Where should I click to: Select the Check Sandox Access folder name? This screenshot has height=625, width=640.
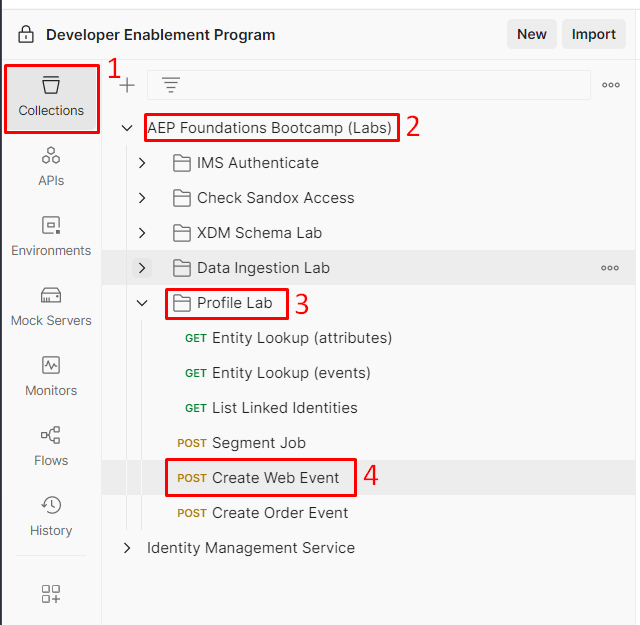coord(276,198)
